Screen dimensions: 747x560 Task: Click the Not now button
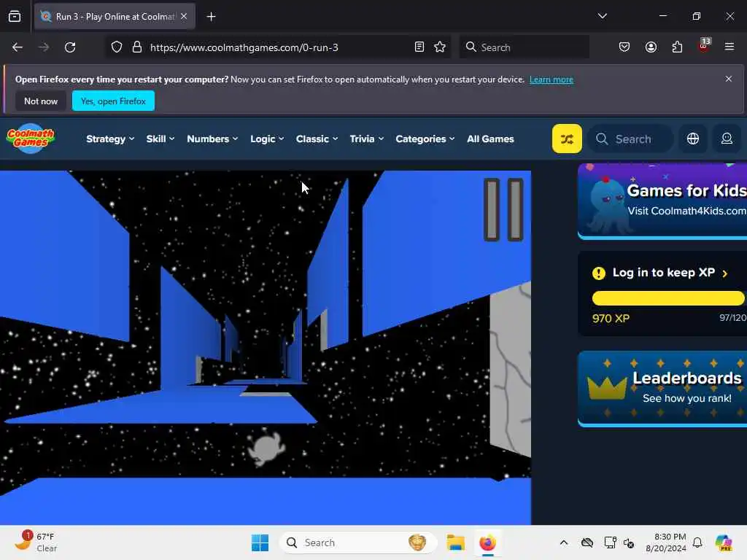click(41, 101)
